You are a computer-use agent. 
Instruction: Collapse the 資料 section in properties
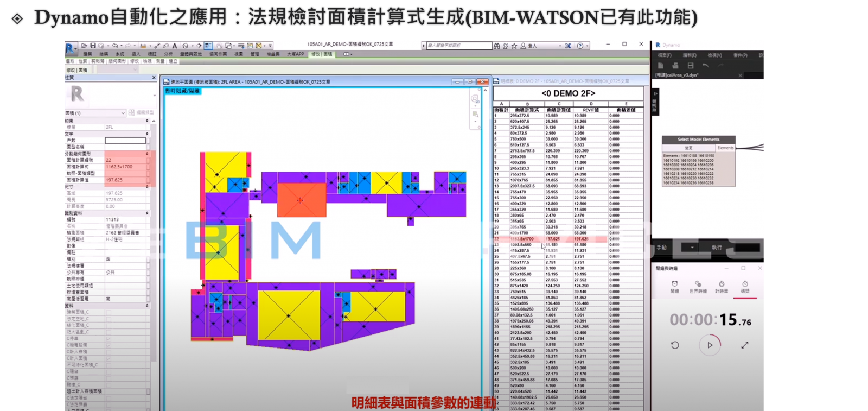[x=147, y=306]
